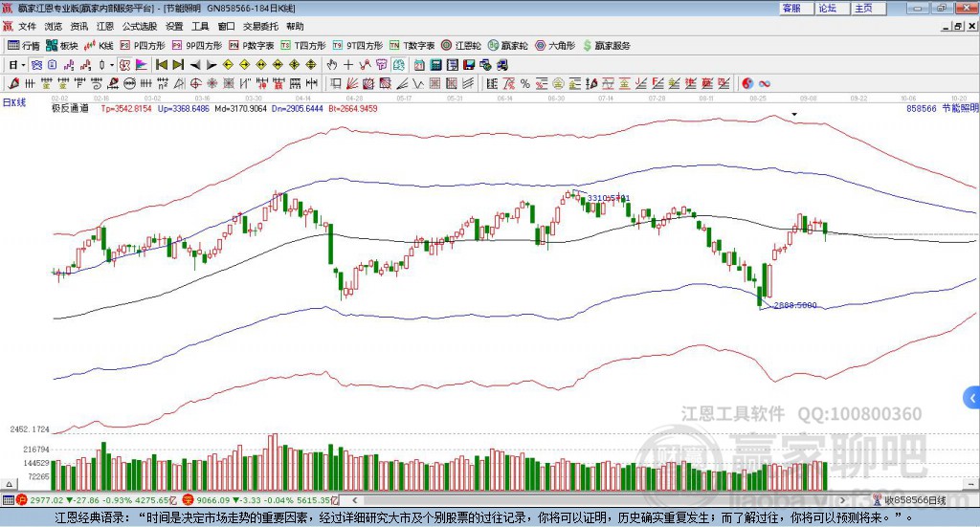Click the blue infinity symbol icon

pyautogui.click(x=765, y=83)
